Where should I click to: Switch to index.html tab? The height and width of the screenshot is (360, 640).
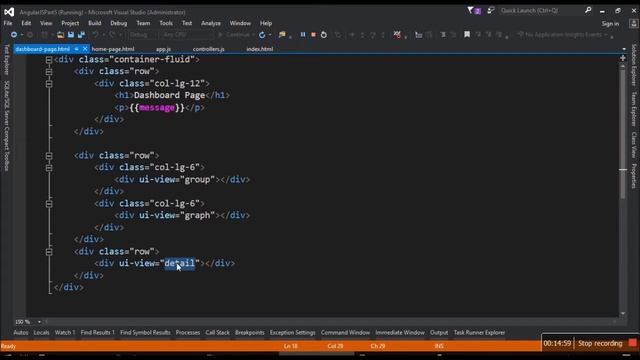click(x=260, y=49)
